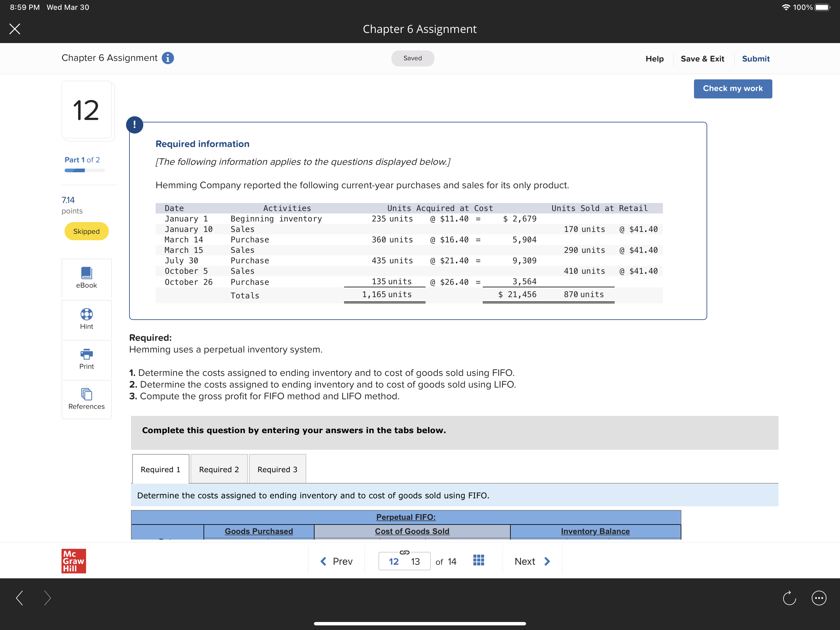Click the Submit link

coord(755,58)
